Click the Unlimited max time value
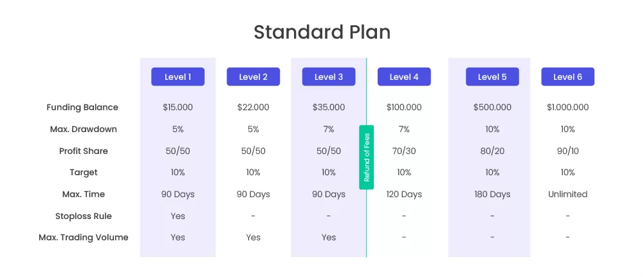The width and height of the screenshot is (644, 277). pyautogui.click(x=567, y=194)
